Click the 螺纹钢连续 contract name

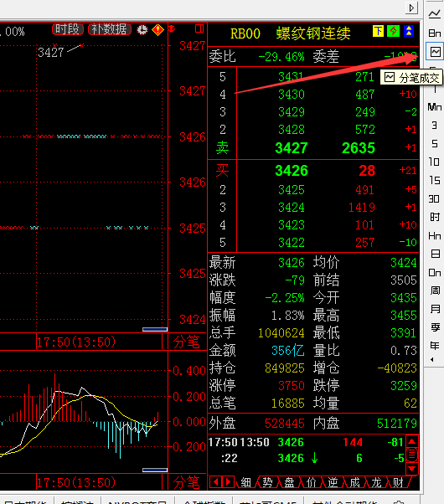click(x=313, y=33)
